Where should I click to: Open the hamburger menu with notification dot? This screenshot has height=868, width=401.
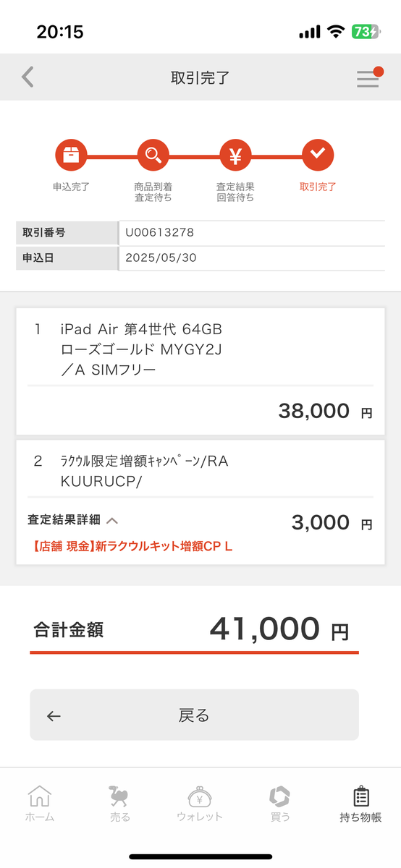point(369,77)
